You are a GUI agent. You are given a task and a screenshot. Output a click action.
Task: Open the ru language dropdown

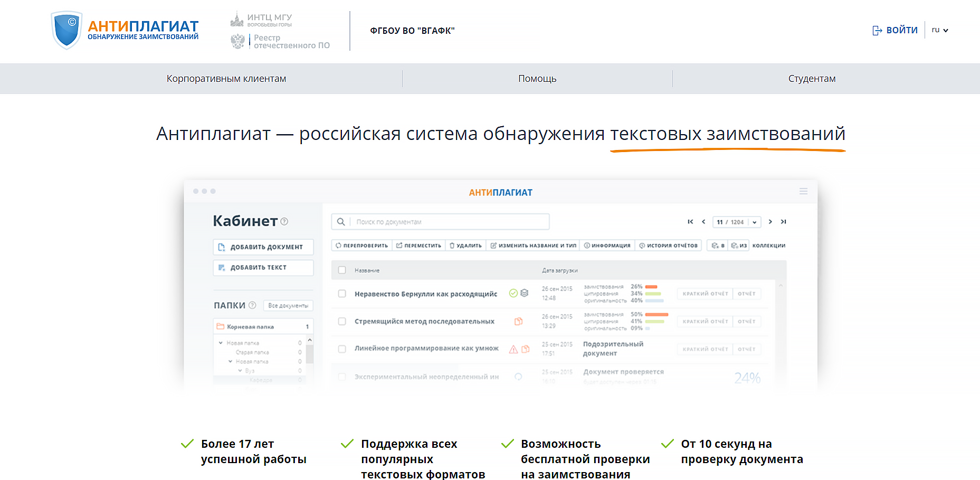coord(940,30)
